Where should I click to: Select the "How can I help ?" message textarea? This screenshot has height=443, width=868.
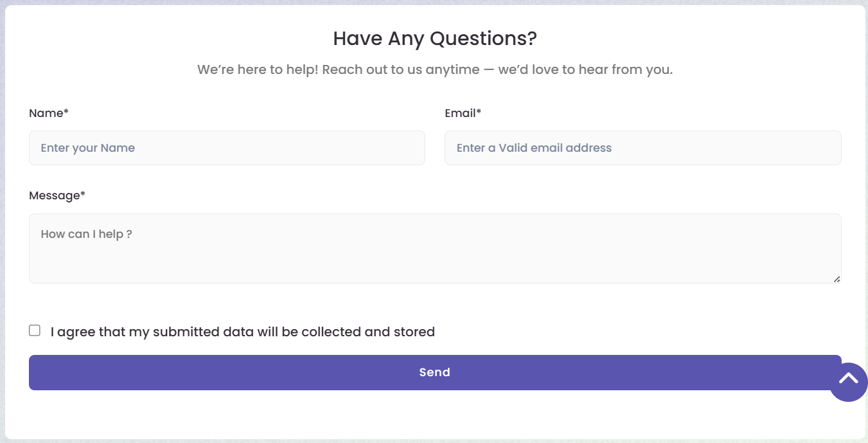pyautogui.click(x=434, y=248)
